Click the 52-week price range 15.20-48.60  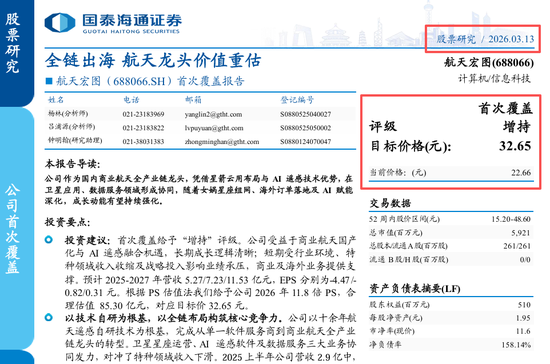coord(511,219)
